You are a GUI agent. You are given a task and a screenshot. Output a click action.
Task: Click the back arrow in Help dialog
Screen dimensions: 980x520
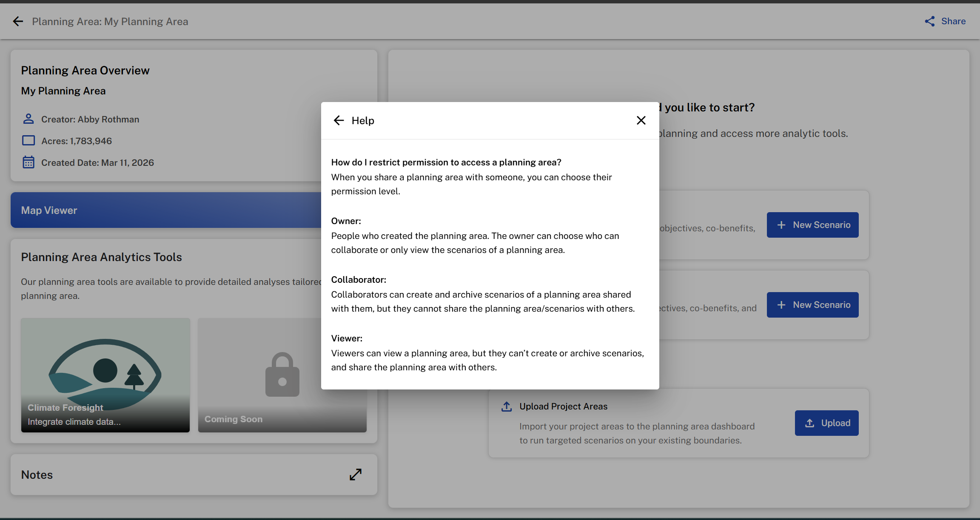(339, 120)
